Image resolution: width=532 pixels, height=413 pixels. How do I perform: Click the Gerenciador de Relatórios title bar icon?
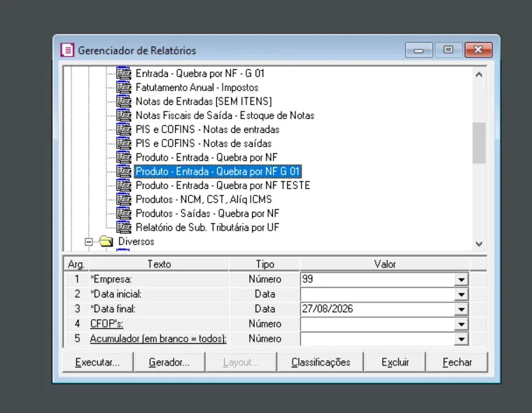[x=67, y=50]
